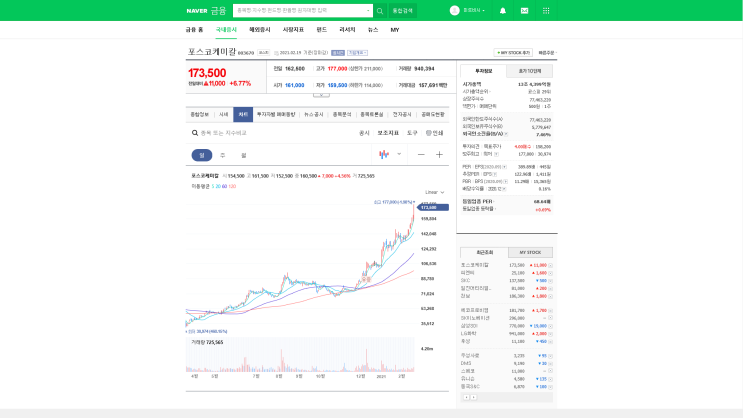Image resolution: width=743 pixels, height=418 pixels.
Task: Open the Linear scale dropdown
Action: point(435,192)
